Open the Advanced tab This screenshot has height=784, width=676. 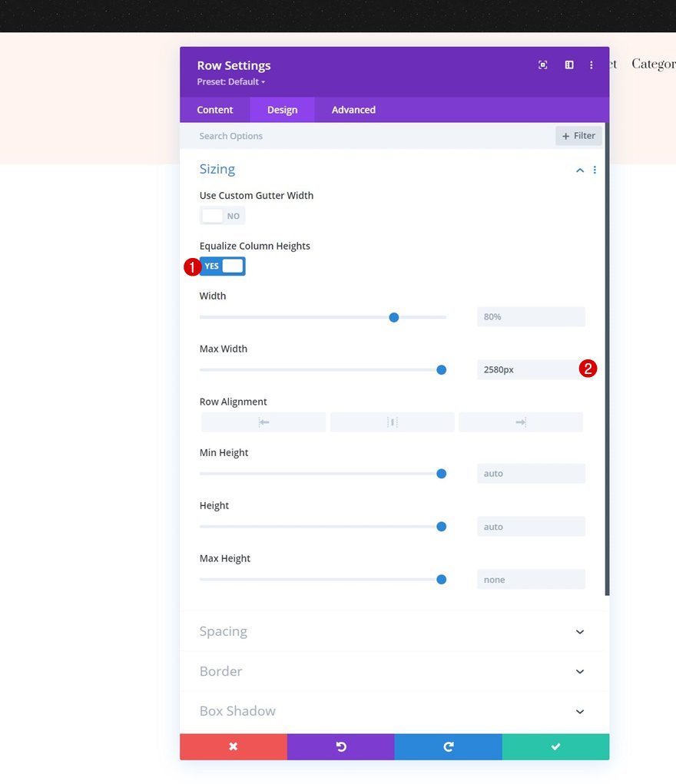pos(353,109)
